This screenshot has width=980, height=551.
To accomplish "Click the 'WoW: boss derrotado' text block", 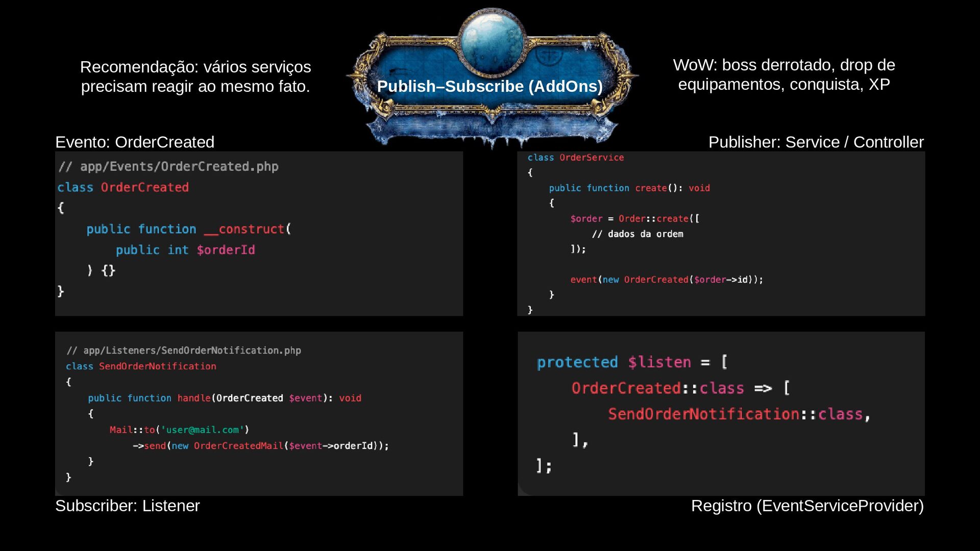I will 784,74.
